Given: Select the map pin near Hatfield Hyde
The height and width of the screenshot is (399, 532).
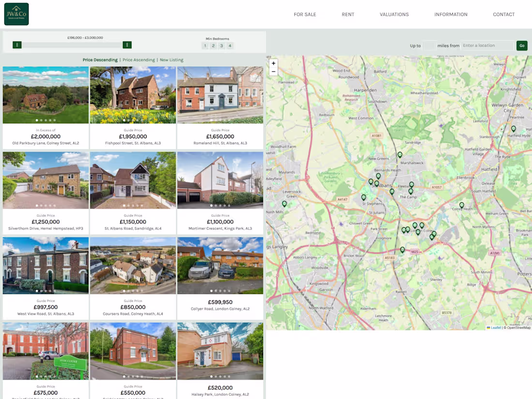Looking at the screenshot, I should pos(513,129).
